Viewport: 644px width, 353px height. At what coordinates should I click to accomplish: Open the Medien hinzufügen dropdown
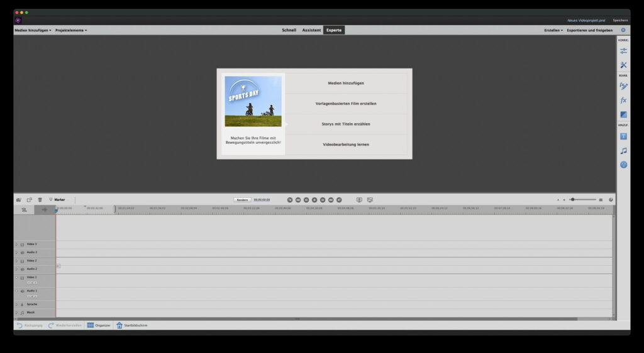[x=33, y=30]
